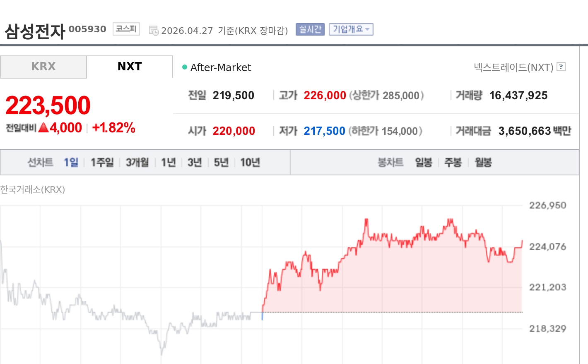
Task: Switch chart to 주봉 weekly candles
Action: pos(453,162)
